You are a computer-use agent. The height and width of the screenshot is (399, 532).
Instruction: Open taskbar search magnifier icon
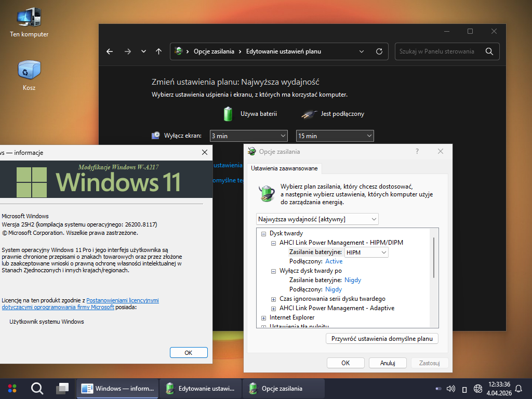(37, 388)
